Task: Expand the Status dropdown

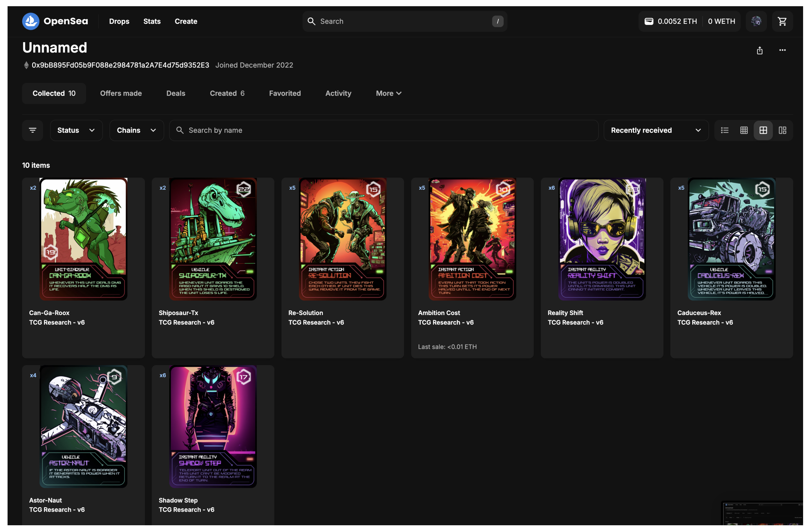Action: (x=76, y=130)
